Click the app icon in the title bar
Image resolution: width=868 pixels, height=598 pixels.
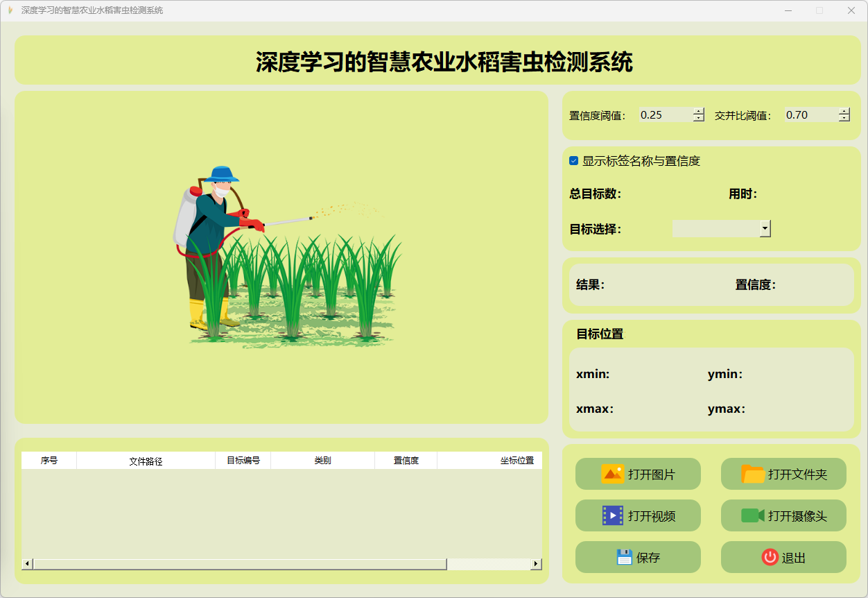[x=10, y=10]
